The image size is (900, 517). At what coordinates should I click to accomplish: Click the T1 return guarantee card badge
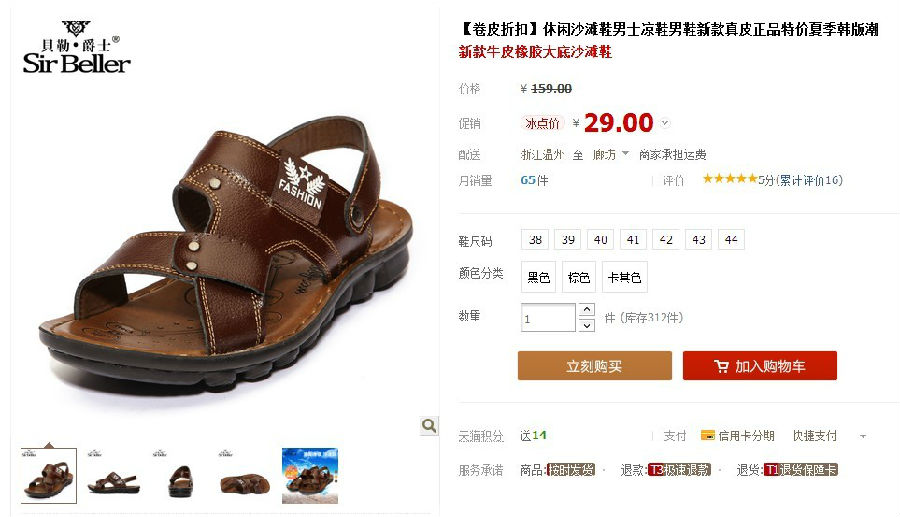(x=801, y=470)
